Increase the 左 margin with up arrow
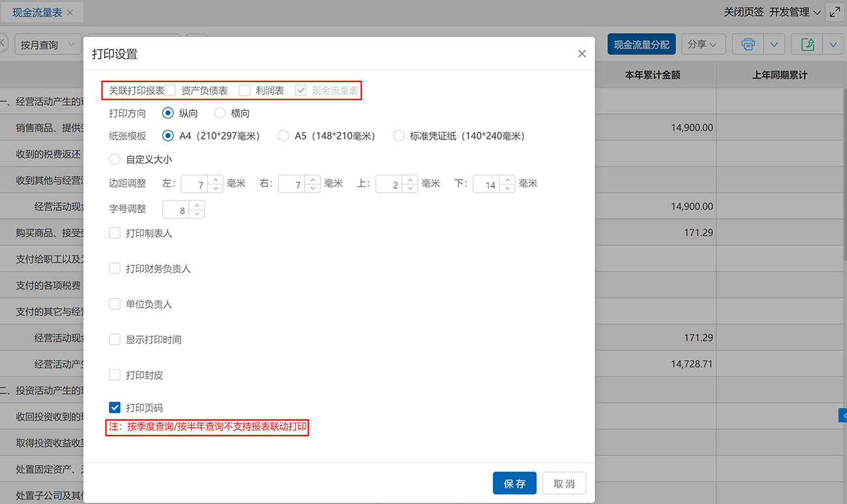 pyautogui.click(x=216, y=180)
